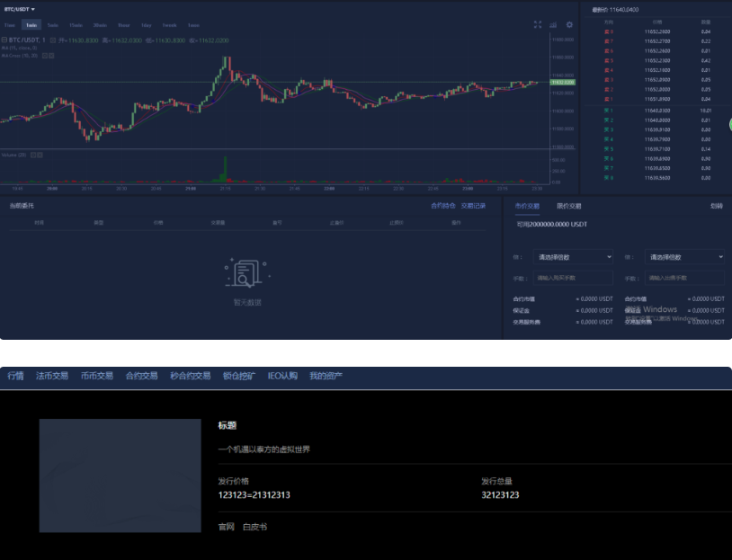732x560 pixels.
Task: Select the Time chart interval
Action: (10, 25)
